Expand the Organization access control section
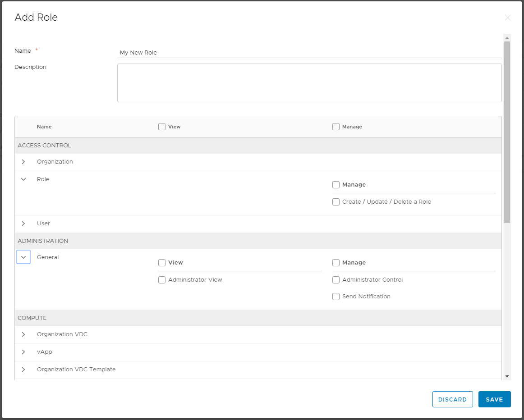 [x=23, y=162]
